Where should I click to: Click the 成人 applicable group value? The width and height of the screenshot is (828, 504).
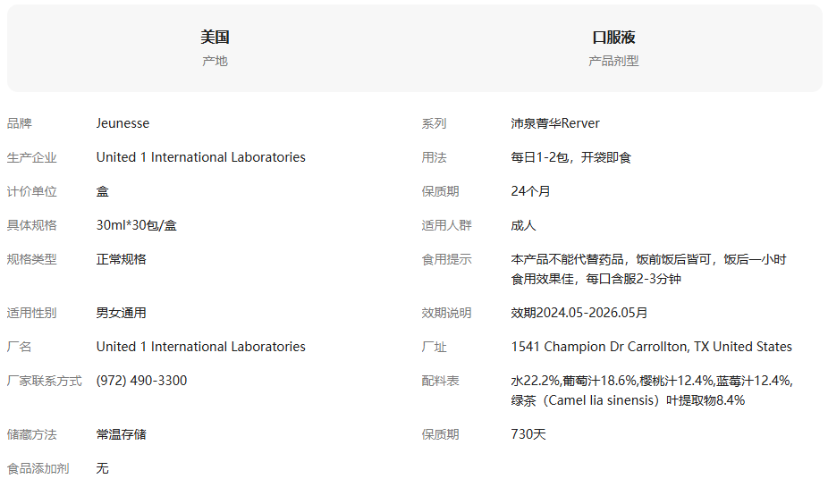[523, 225]
